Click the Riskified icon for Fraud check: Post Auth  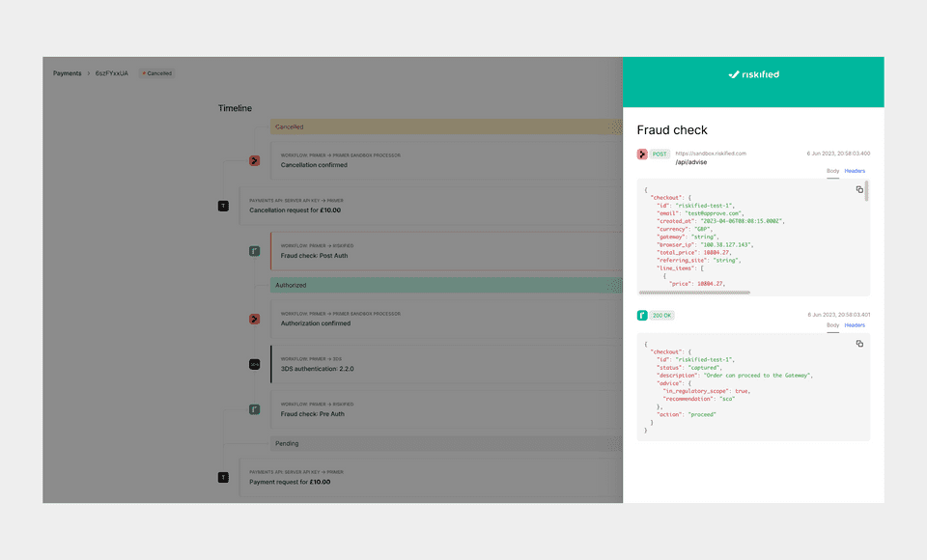tap(254, 251)
